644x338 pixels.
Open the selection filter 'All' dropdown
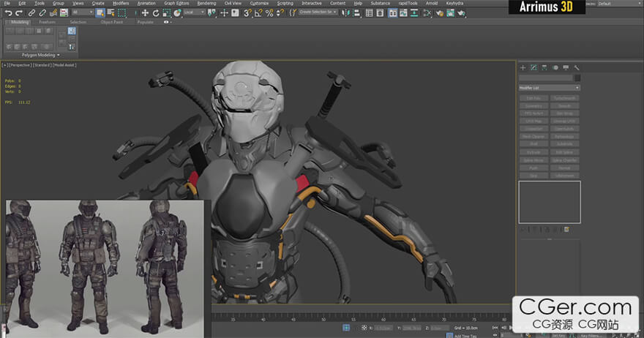point(82,12)
